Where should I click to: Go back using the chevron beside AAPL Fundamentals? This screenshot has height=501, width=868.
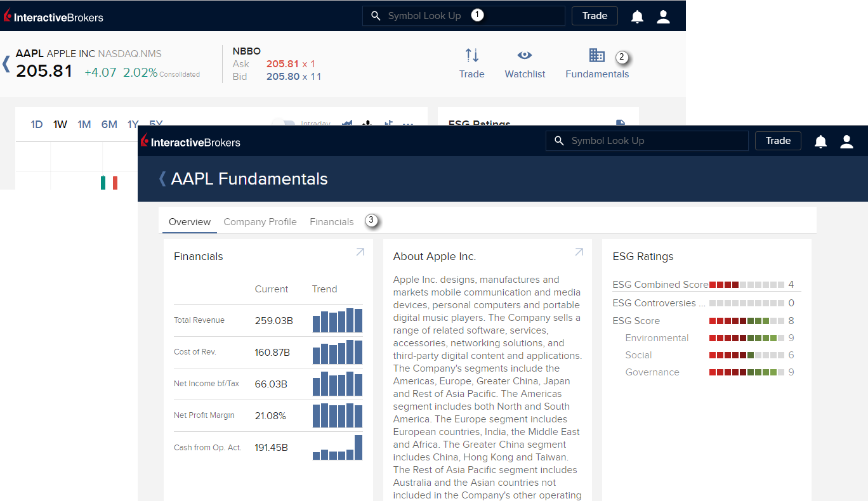tap(162, 179)
